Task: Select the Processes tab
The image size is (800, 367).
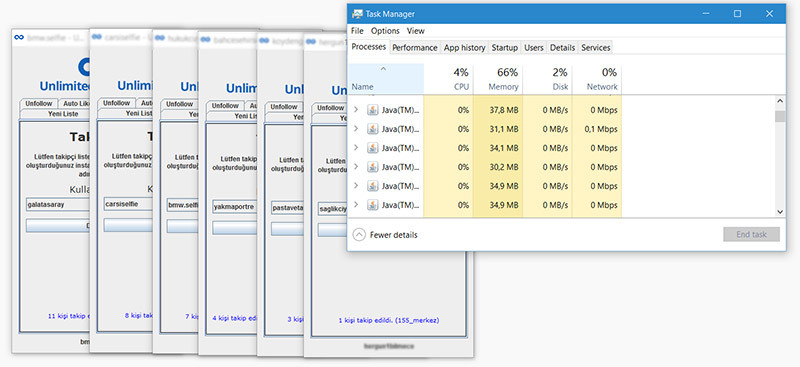Action: click(368, 46)
